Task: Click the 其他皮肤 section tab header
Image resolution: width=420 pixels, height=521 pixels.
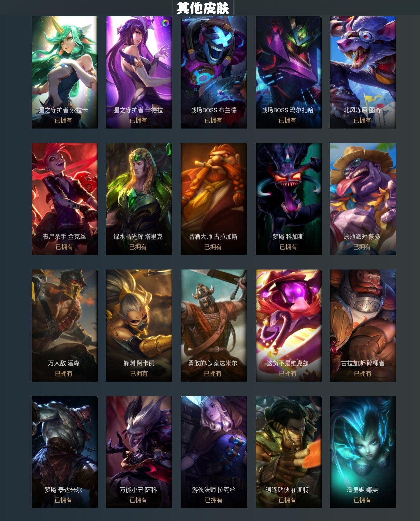Action: [x=203, y=8]
